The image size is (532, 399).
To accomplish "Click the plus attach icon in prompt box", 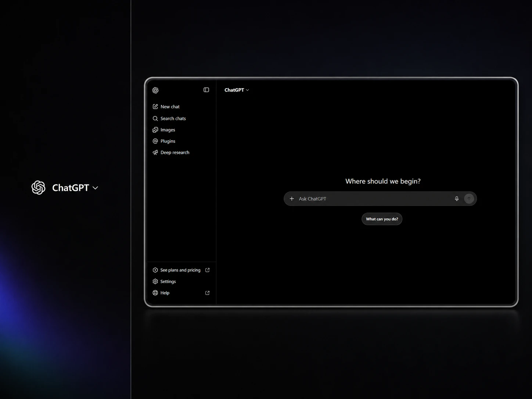I will pyautogui.click(x=292, y=199).
